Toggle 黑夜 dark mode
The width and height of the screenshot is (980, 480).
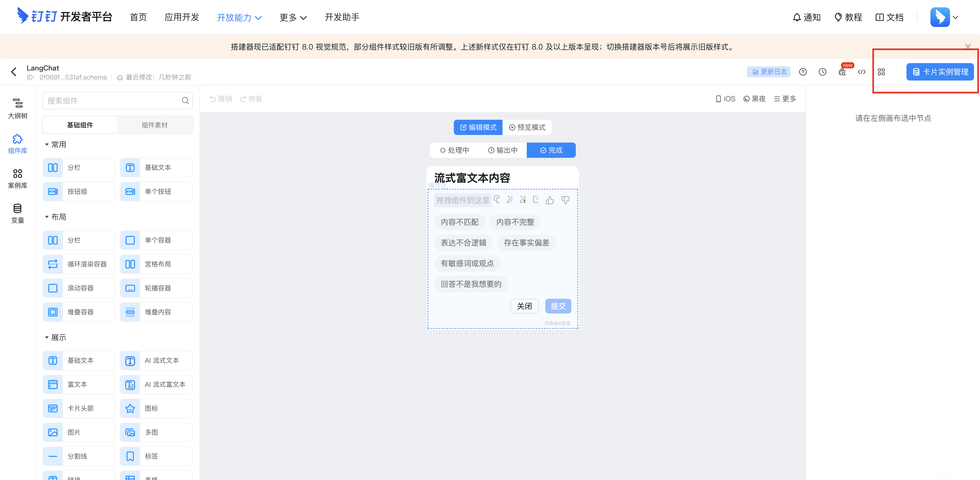[754, 99]
